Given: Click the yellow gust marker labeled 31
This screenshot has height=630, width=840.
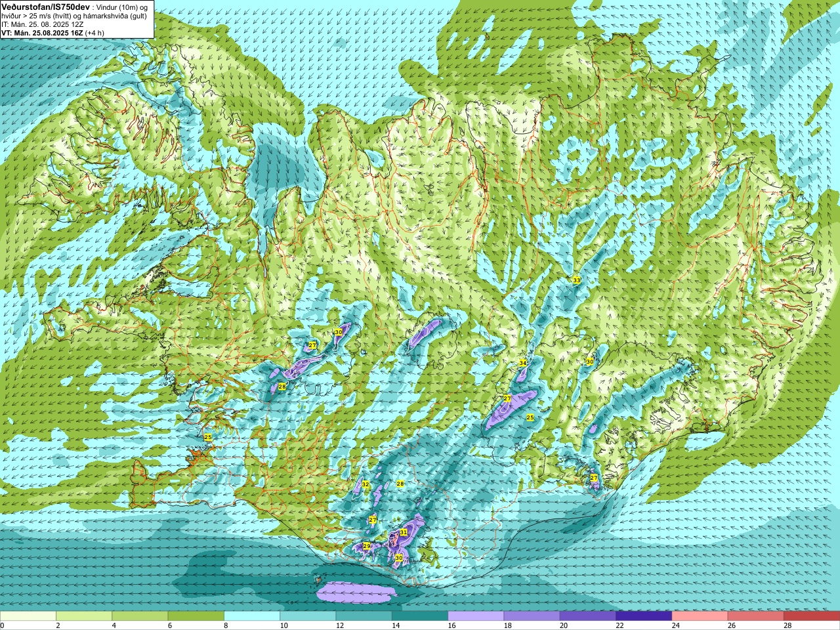Looking at the screenshot, I should click(404, 532).
